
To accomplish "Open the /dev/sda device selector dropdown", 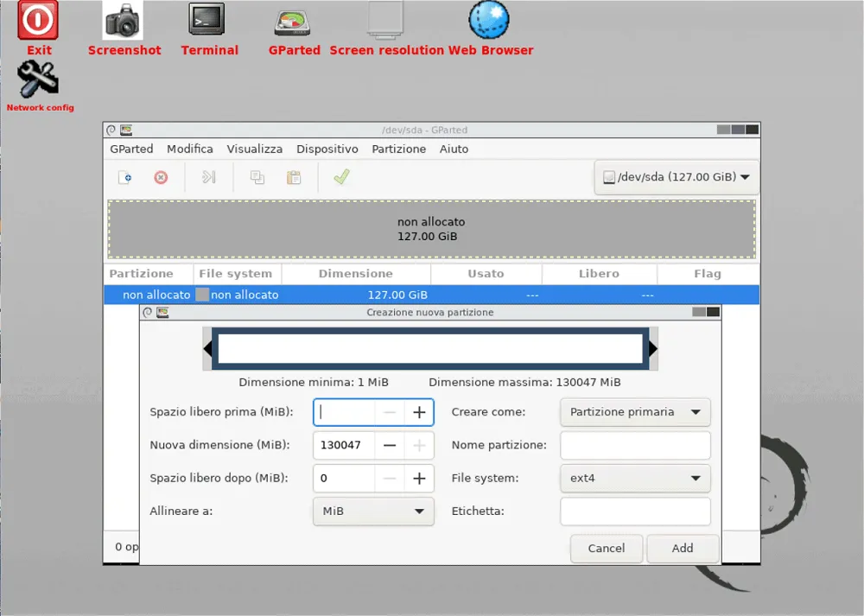I will point(676,176).
